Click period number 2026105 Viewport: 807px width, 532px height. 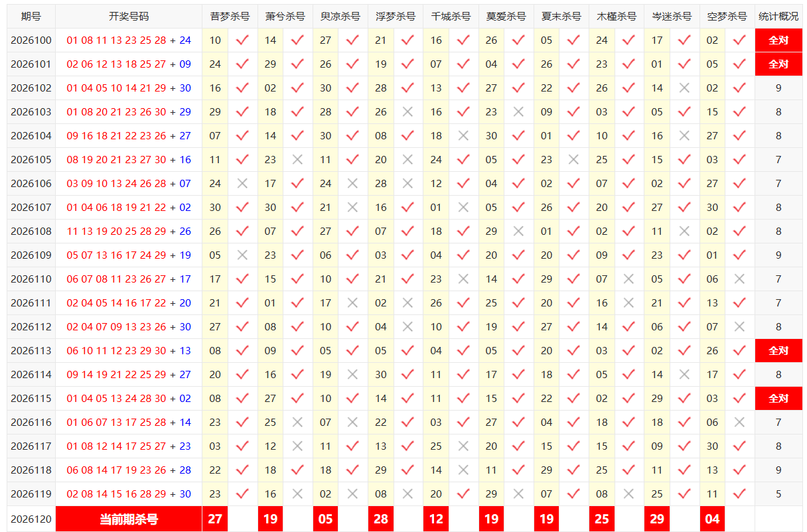(x=31, y=160)
